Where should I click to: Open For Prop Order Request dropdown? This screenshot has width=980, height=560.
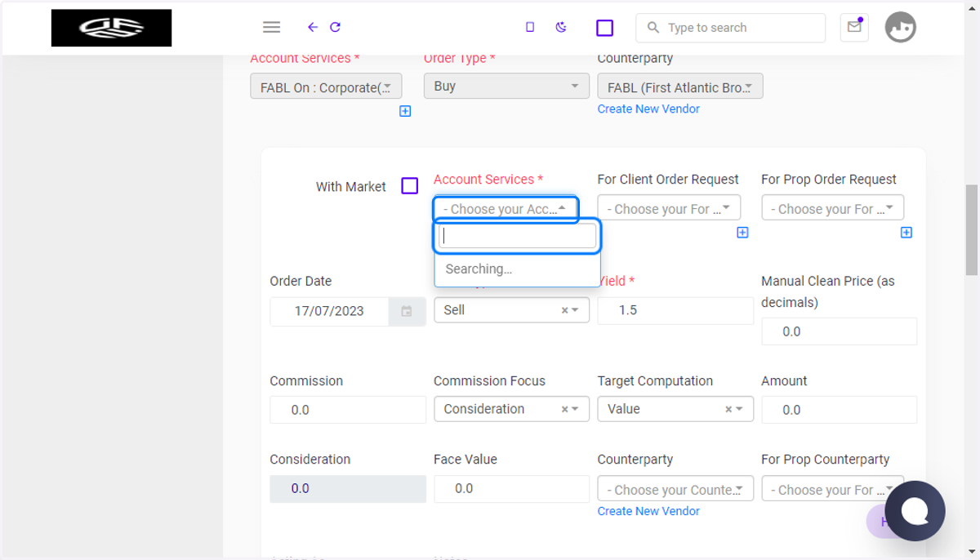point(832,209)
